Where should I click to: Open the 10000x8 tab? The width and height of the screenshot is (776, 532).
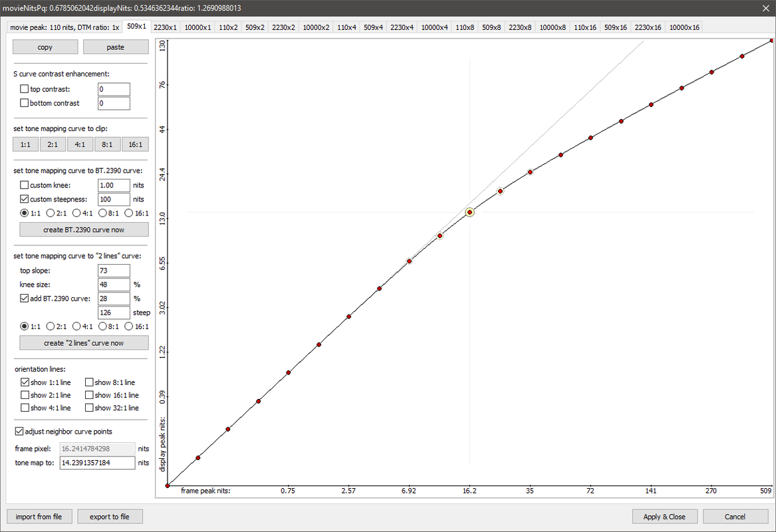point(553,27)
